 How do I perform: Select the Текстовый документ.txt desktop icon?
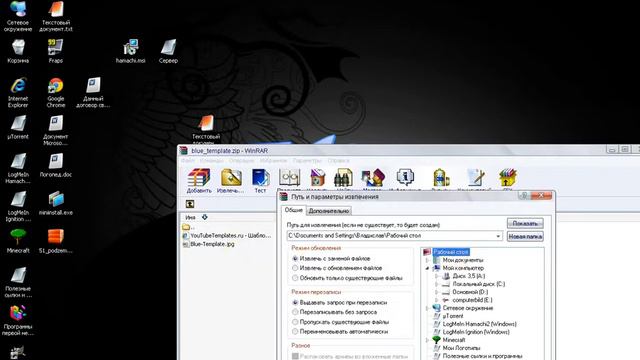[x=56, y=16]
